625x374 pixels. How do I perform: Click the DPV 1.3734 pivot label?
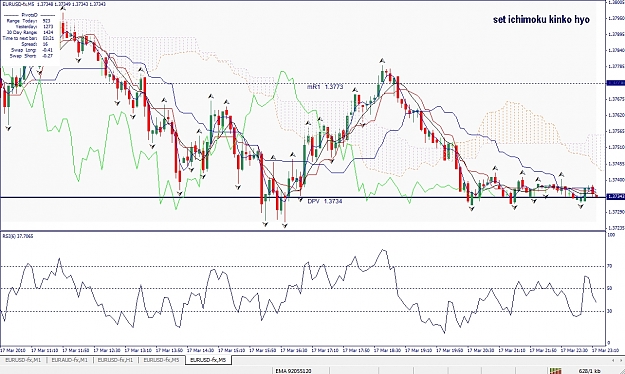tap(325, 201)
